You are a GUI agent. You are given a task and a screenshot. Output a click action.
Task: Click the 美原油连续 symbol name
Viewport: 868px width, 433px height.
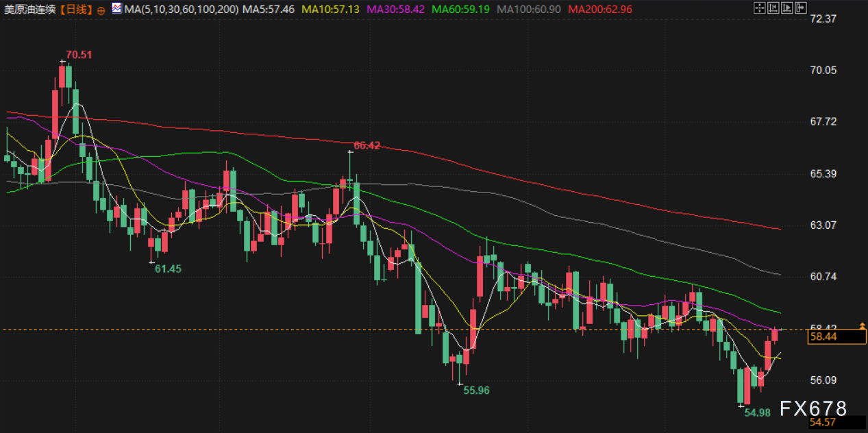click(30, 10)
